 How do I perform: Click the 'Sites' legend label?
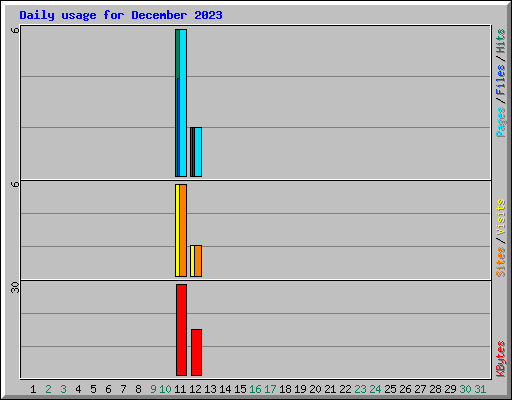coord(501,262)
